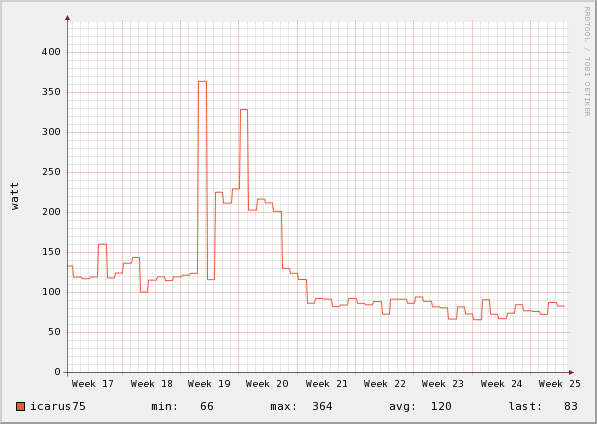Click the 200 y-axis label
Image resolution: width=597 pixels, height=424 pixels.
coord(51,212)
